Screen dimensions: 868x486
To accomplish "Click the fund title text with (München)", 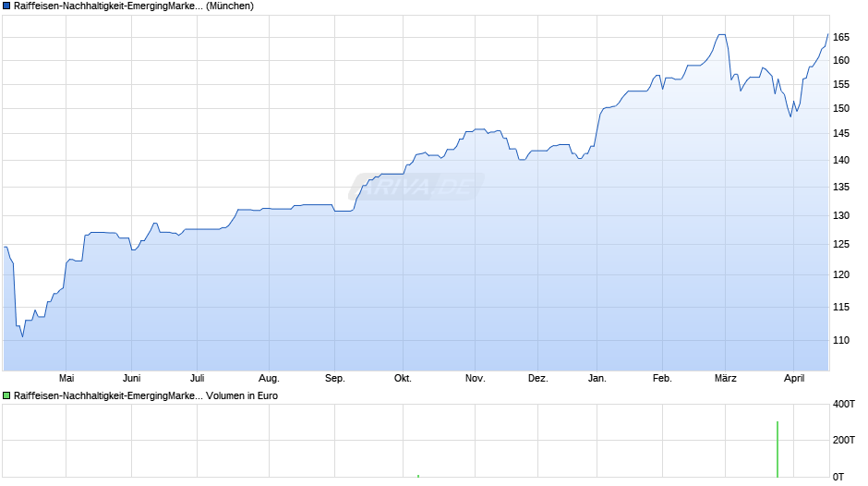I will (x=133, y=6).
